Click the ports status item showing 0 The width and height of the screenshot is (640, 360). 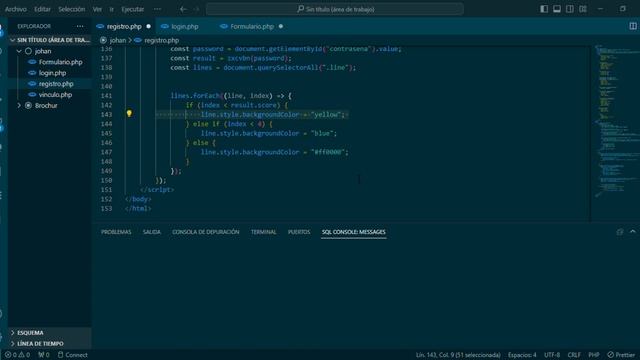tap(44, 355)
